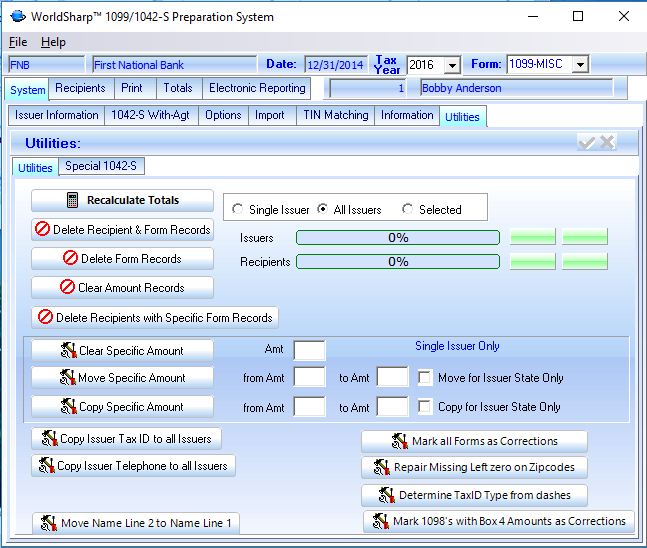Viewport: 647px width, 548px height.
Task: Click tool icon on Mark all Forms as Corrections
Action: click(400, 441)
